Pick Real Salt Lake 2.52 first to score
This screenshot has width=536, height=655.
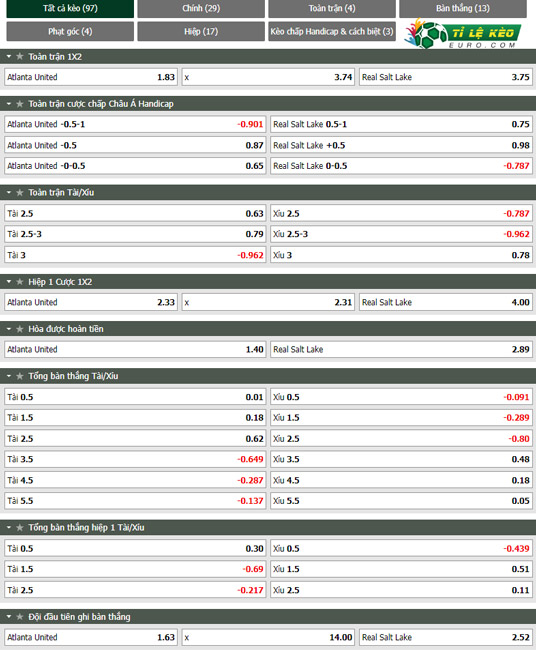(445, 637)
